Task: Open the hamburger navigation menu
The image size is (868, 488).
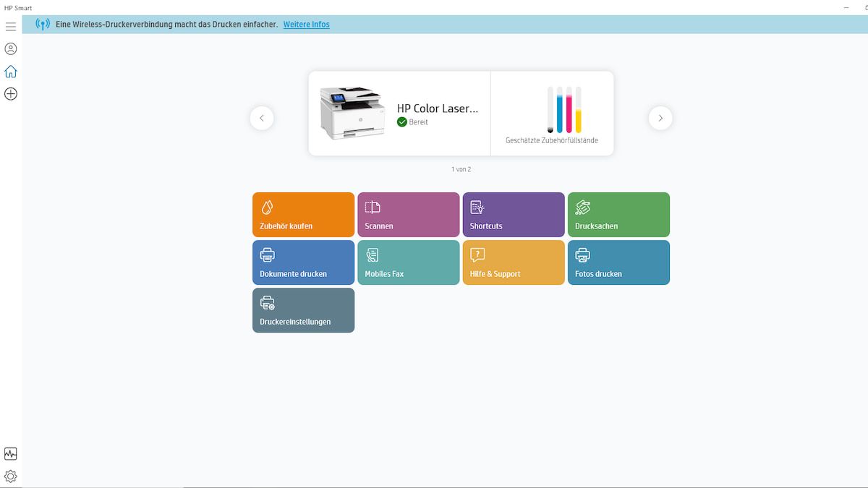Action: coord(11,27)
